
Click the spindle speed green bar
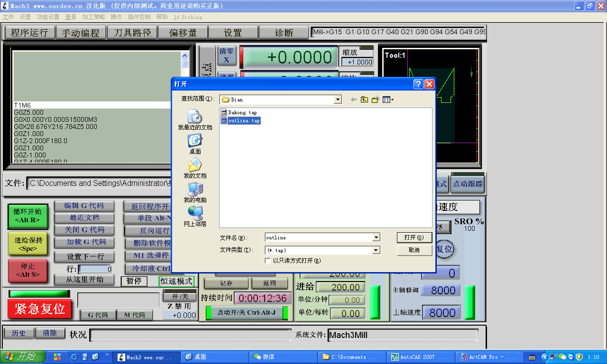(x=469, y=302)
